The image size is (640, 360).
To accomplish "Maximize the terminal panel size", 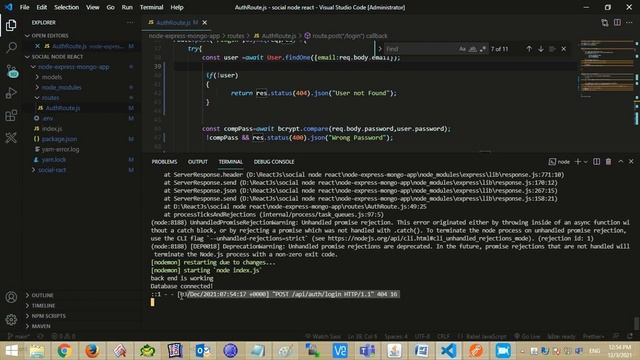I will (x=621, y=162).
